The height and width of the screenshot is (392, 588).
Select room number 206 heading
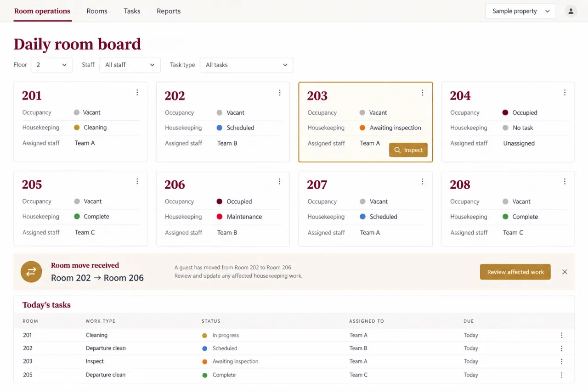pyautogui.click(x=175, y=185)
